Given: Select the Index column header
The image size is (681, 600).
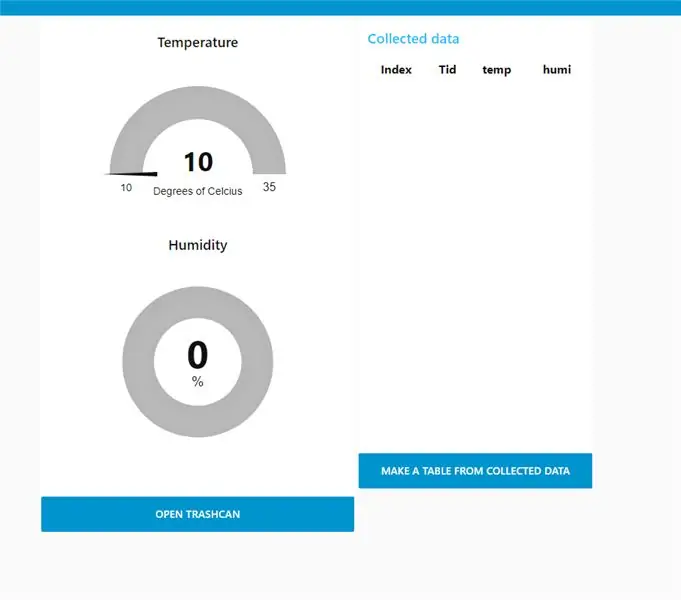Looking at the screenshot, I should pyautogui.click(x=396, y=70).
